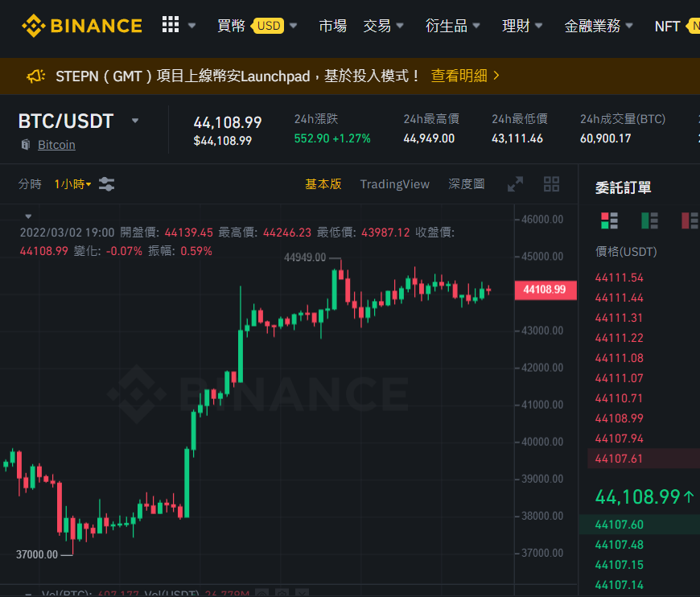Click the 委託訂單 panel heading

[623, 187]
